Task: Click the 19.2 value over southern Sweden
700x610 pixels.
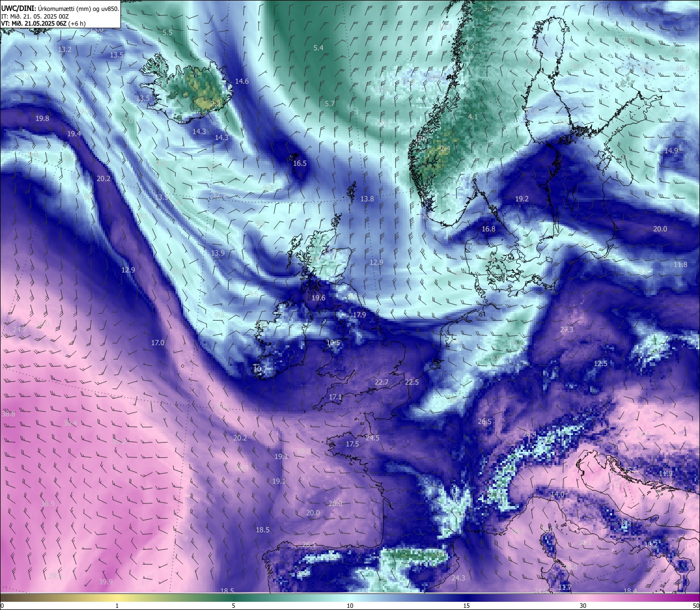Action: coord(522,199)
